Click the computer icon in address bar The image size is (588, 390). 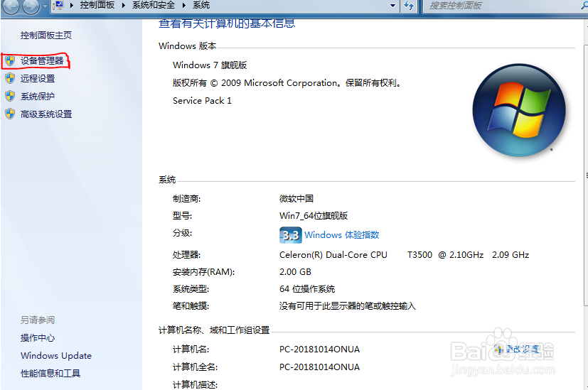pyautogui.click(x=59, y=5)
